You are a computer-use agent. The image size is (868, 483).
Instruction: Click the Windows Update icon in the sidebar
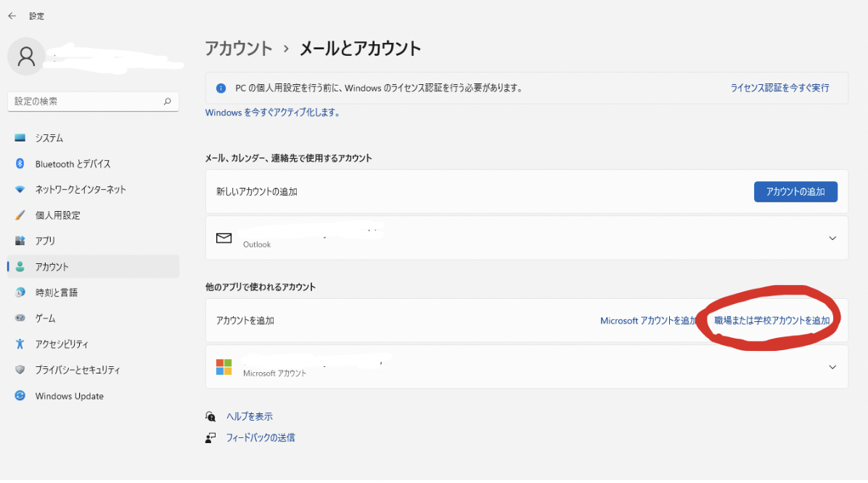pyautogui.click(x=20, y=396)
